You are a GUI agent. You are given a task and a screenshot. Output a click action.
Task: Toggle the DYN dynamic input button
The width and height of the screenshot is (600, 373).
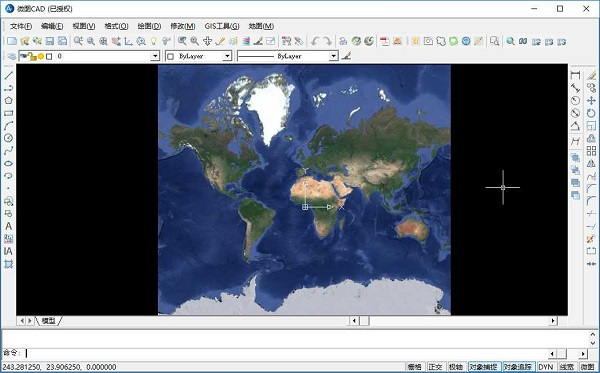(x=546, y=367)
